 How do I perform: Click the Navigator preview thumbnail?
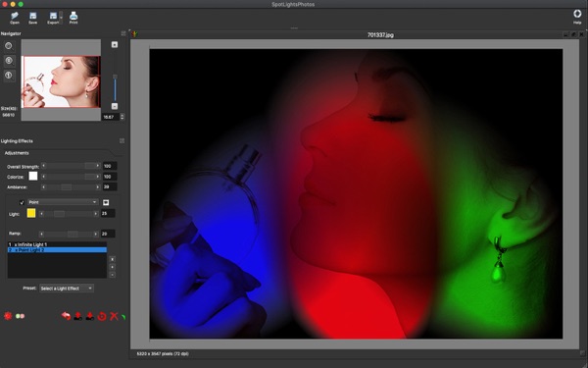[61, 81]
